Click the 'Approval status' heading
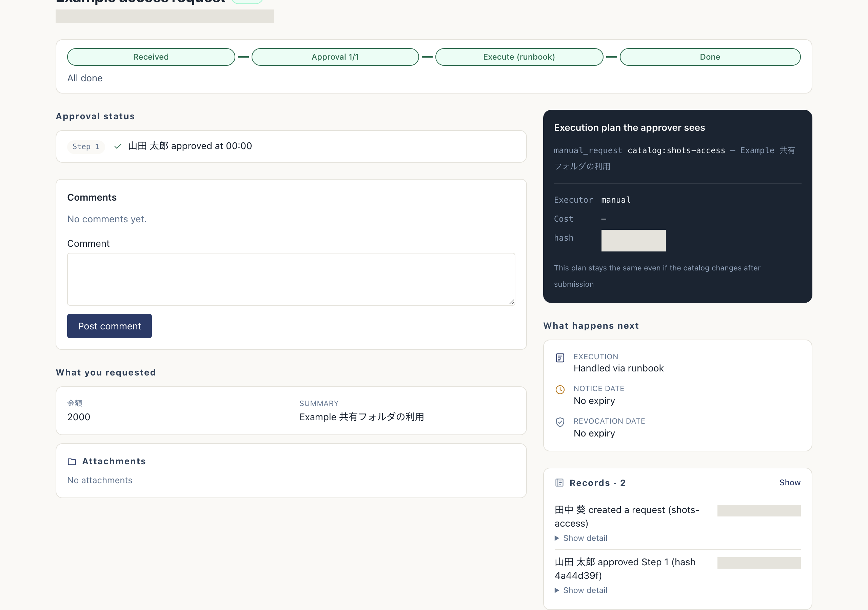The height and width of the screenshot is (610, 868). point(95,116)
